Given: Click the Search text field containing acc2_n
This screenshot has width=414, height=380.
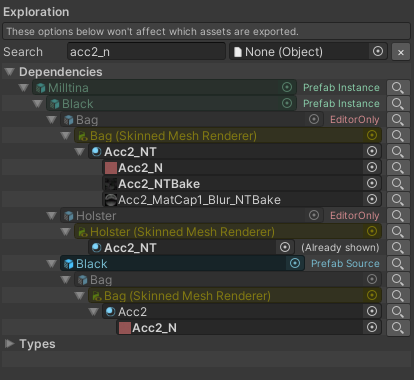Looking at the screenshot, I should (146, 52).
